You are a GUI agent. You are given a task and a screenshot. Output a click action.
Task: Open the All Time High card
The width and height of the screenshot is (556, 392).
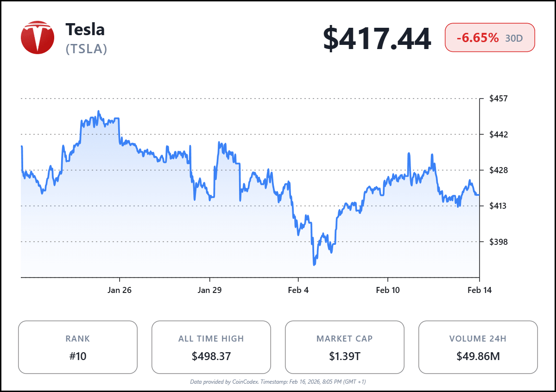pos(211,347)
